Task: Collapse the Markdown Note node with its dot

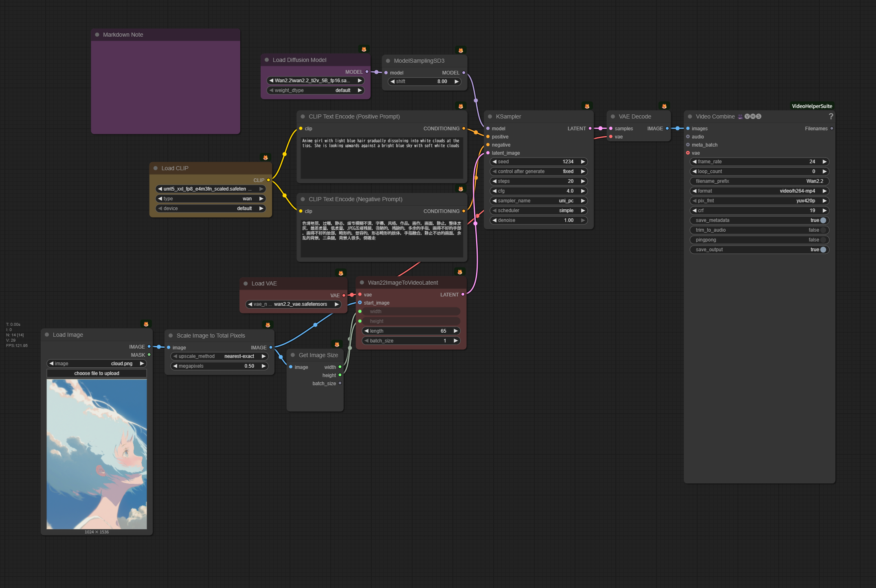Action: point(97,35)
